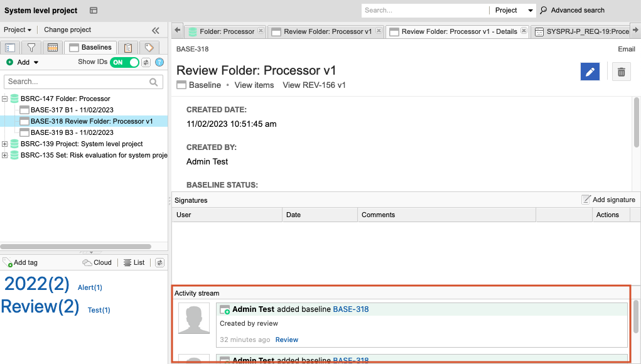
Task: Expand the BSRC-139 Project tree node
Action: tap(5, 144)
